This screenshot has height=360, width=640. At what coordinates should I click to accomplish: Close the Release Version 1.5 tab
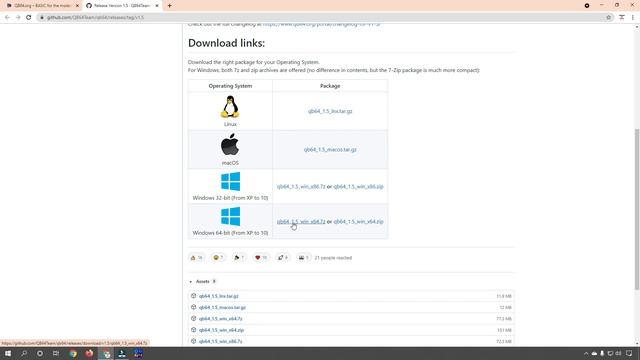point(157,6)
